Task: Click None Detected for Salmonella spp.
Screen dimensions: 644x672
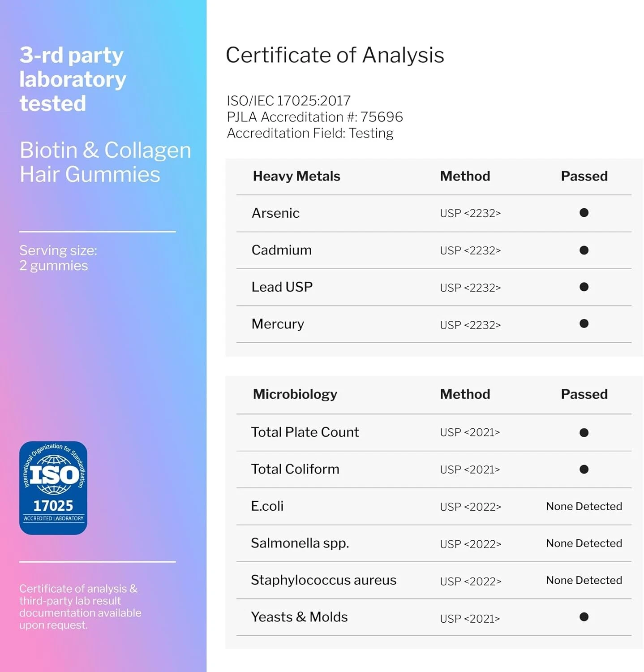Action: [x=584, y=543]
